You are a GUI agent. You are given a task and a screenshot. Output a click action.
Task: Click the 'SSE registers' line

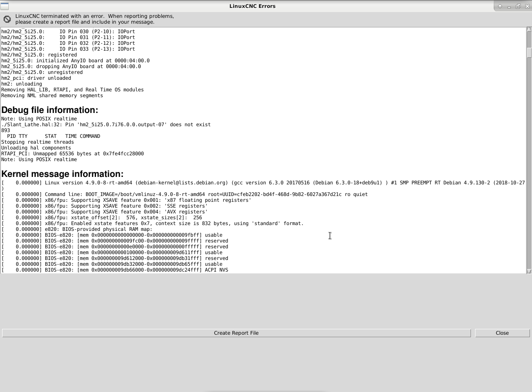[x=104, y=206]
